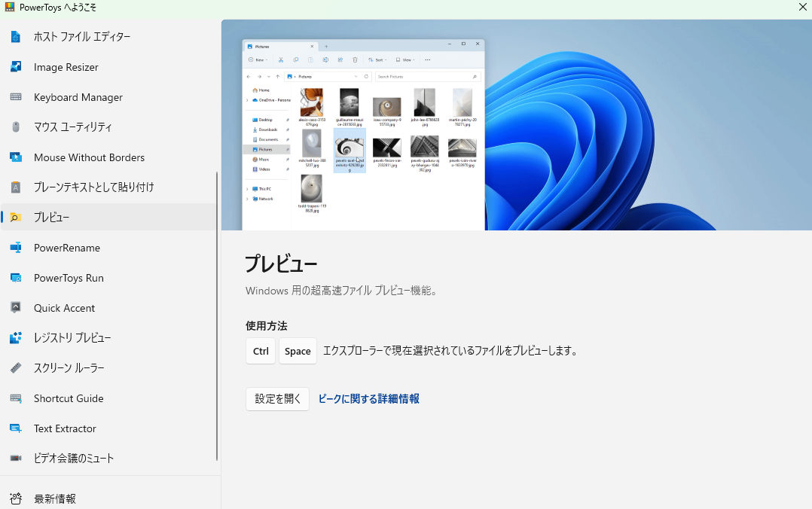The image size is (812, 509).
Task: Click the スクリーン ルーラー ruler icon
Action: pyautogui.click(x=16, y=367)
